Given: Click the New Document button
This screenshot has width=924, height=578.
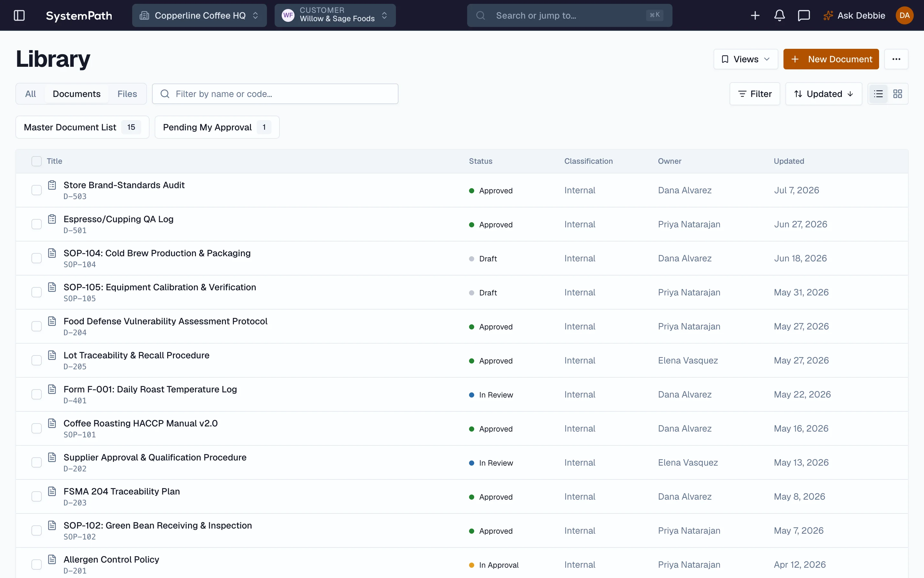Looking at the screenshot, I should click(831, 59).
